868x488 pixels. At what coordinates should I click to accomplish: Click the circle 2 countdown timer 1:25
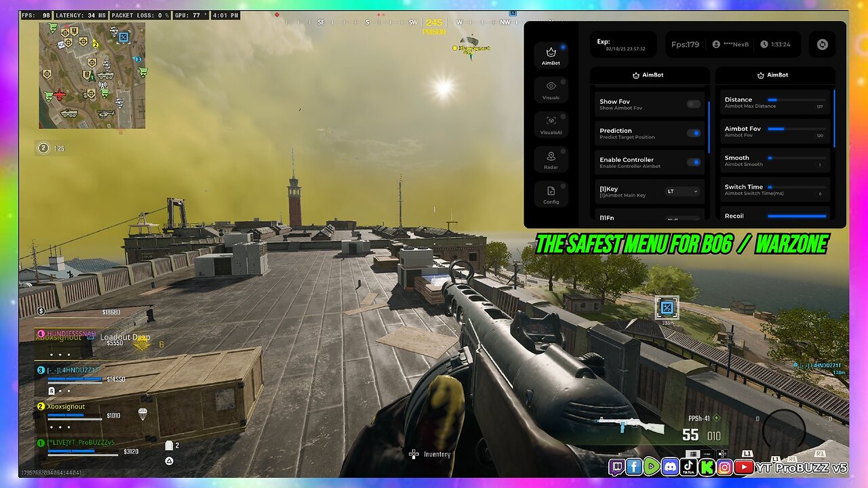(52, 148)
